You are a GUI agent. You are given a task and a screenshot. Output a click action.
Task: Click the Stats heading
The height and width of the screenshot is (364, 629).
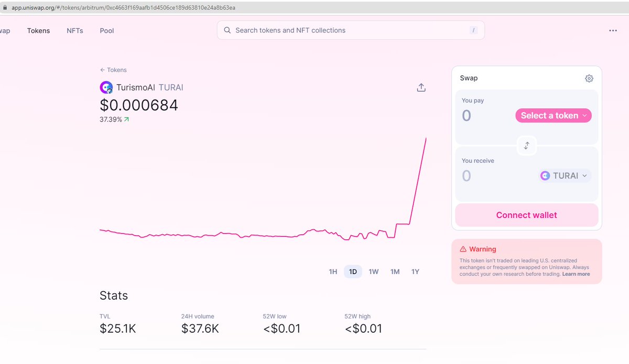click(x=114, y=296)
